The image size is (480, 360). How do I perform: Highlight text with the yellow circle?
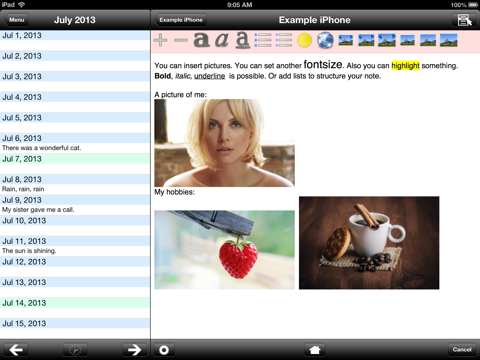[x=304, y=40]
